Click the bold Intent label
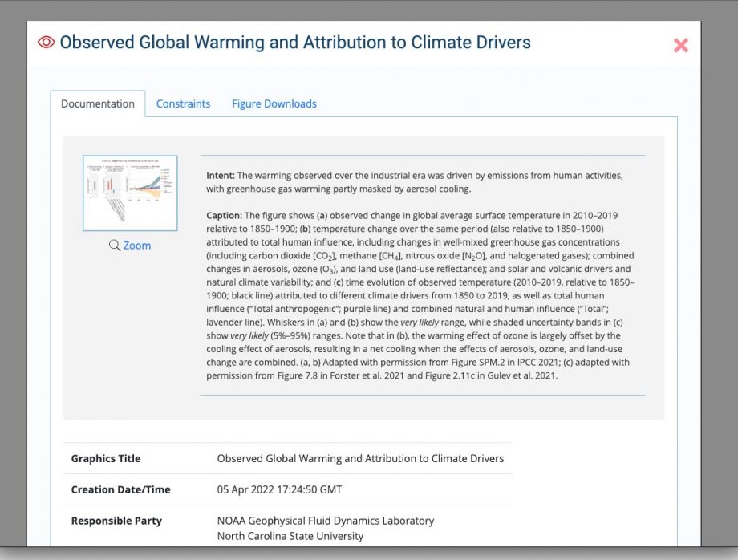The image size is (738, 560). (221, 176)
